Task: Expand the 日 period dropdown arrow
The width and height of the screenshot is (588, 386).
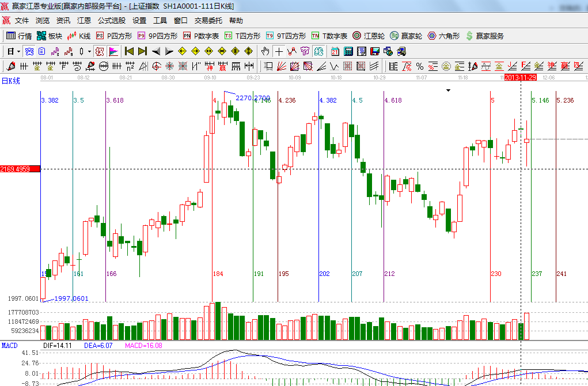Action: click(18, 51)
